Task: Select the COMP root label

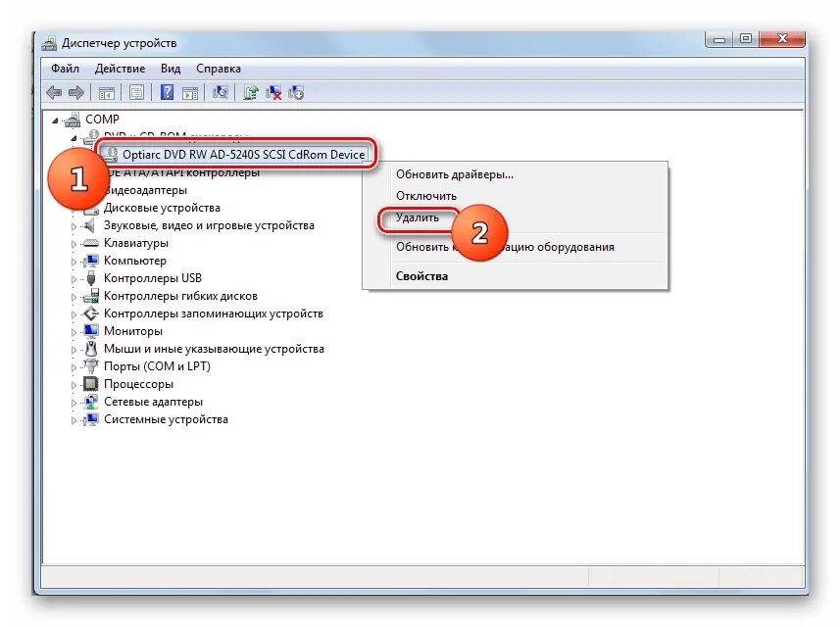Action: pyautogui.click(x=102, y=120)
